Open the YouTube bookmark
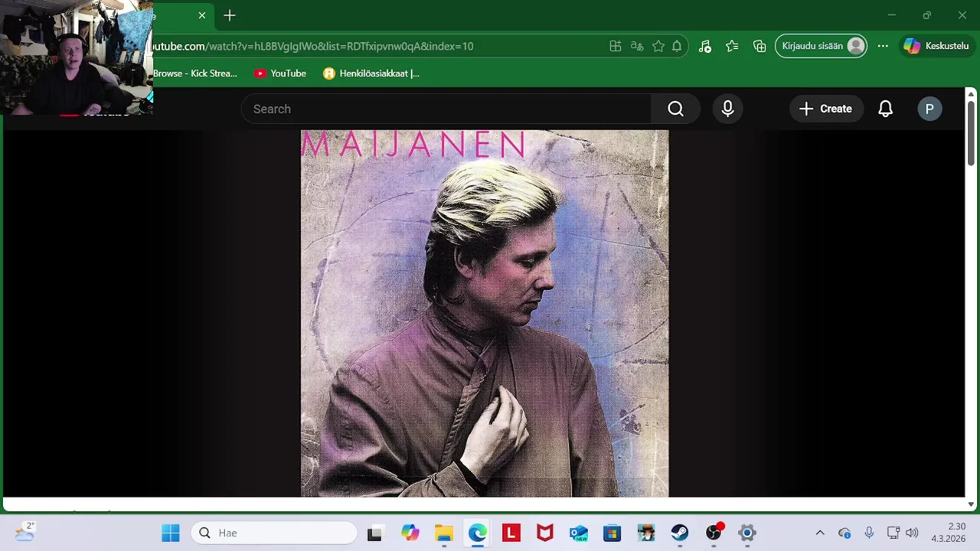 (x=280, y=73)
